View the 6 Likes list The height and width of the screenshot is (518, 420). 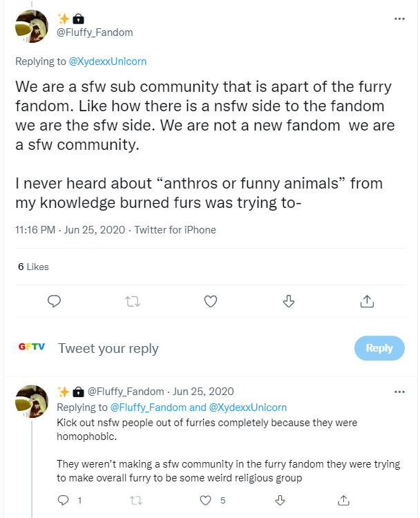pos(33,267)
